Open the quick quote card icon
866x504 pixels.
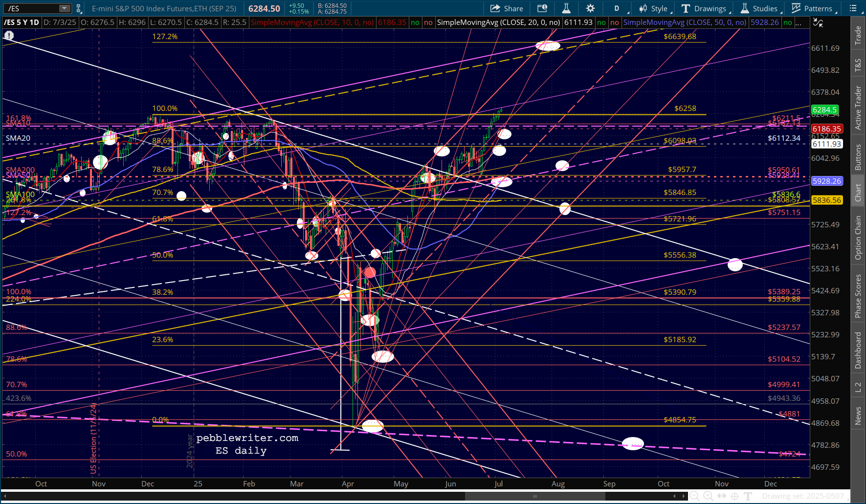pyautogui.click(x=542, y=8)
